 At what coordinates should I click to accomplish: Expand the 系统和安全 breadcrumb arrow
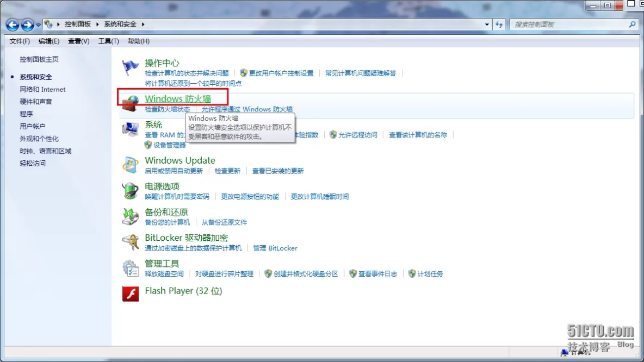(x=143, y=24)
